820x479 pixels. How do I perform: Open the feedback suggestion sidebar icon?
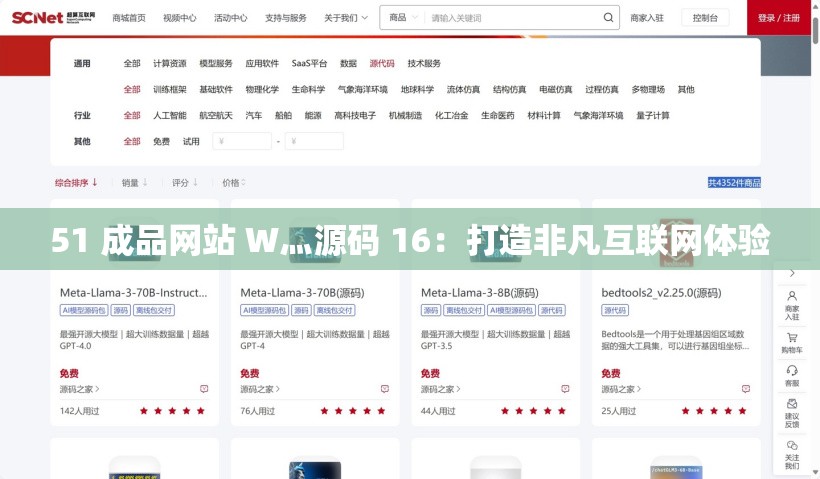tap(792, 413)
